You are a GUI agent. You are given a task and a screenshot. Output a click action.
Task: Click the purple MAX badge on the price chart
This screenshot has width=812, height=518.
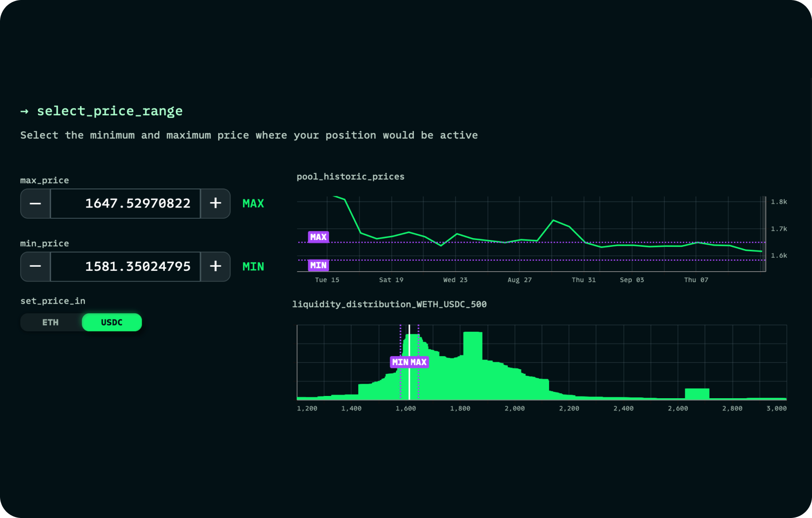tap(318, 237)
